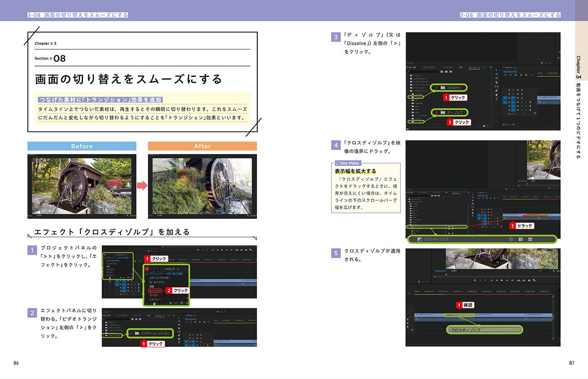Select the Razor tool

point(496,82)
